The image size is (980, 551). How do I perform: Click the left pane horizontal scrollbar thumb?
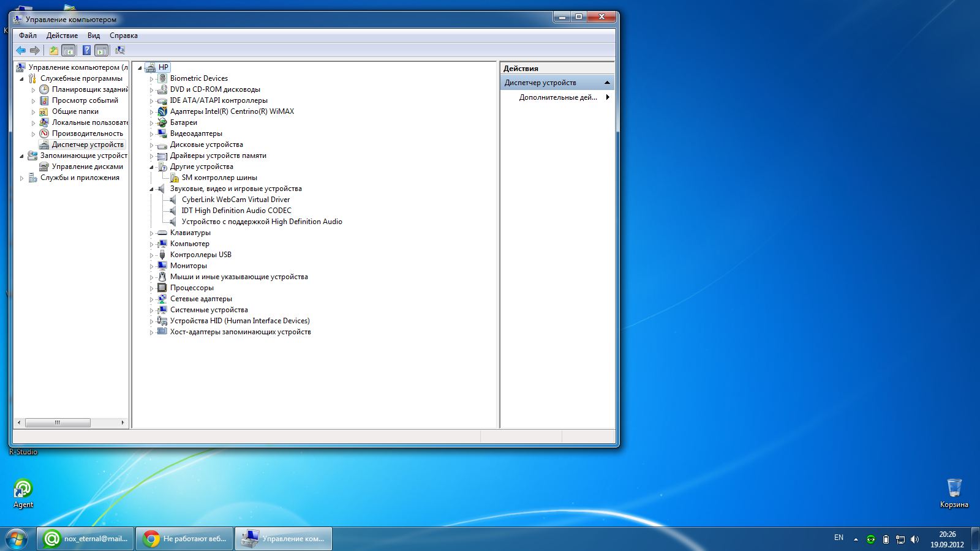58,422
